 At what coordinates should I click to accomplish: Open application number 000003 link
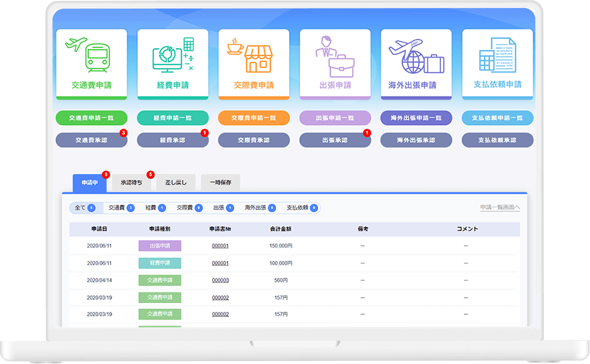(220, 280)
